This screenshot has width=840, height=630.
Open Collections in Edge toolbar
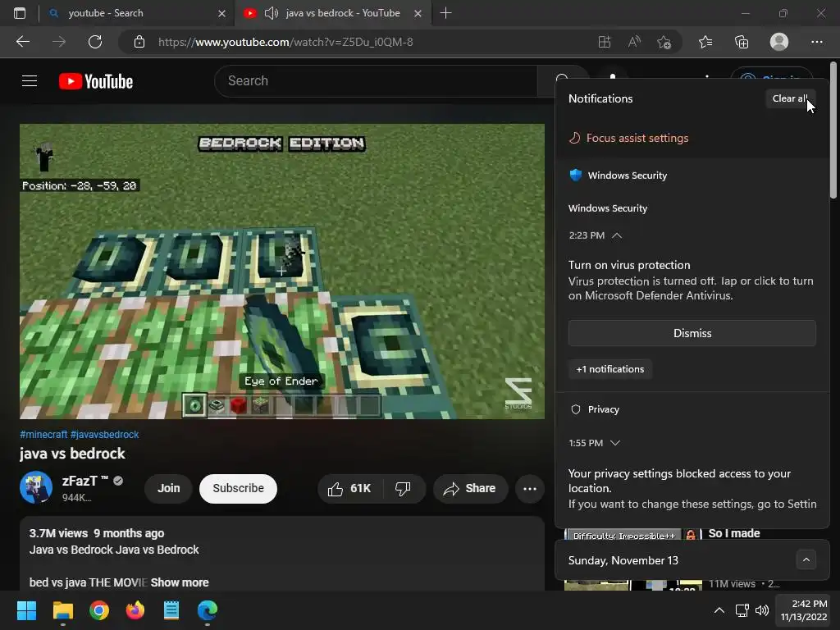pos(742,42)
